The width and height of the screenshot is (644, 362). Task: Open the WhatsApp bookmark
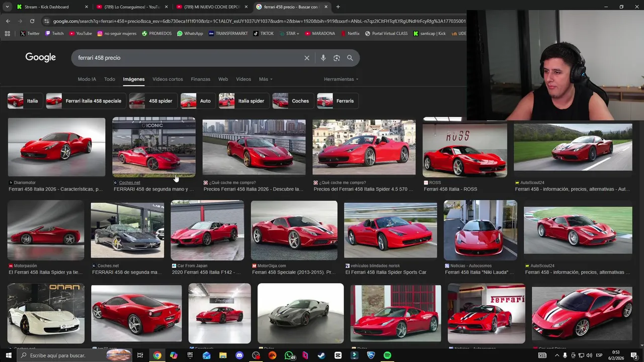pos(190,34)
